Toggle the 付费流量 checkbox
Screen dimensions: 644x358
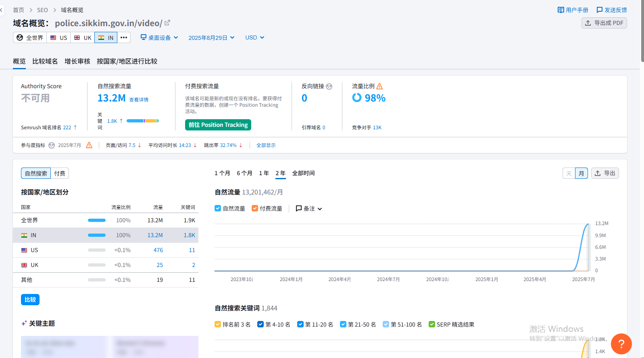(255, 209)
